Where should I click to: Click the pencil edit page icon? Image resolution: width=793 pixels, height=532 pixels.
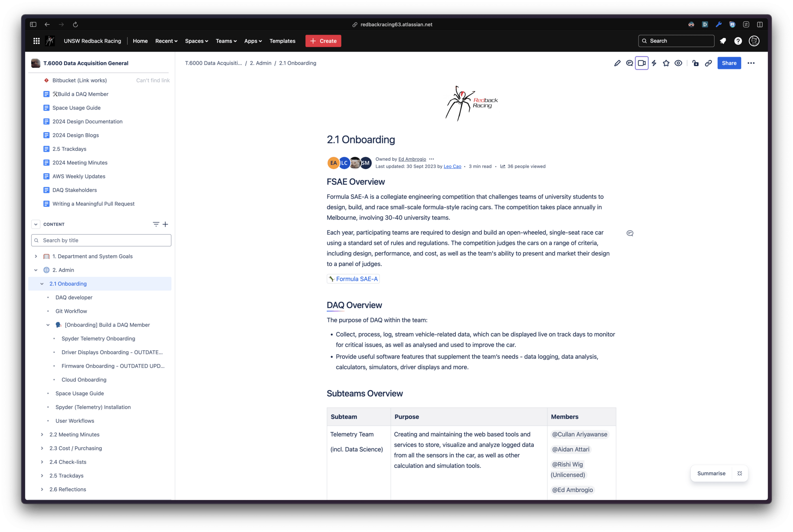pos(617,63)
